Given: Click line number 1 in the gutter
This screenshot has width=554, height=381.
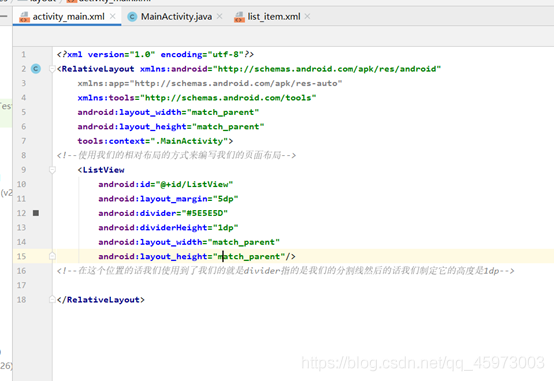Looking at the screenshot, I should (x=23, y=54).
